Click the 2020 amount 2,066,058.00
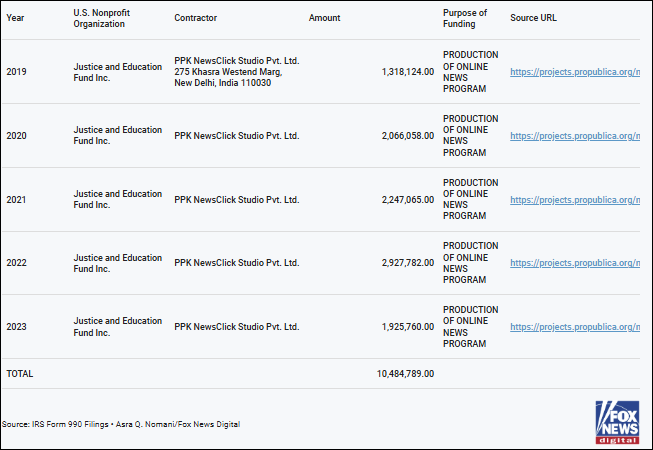 [408, 136]
